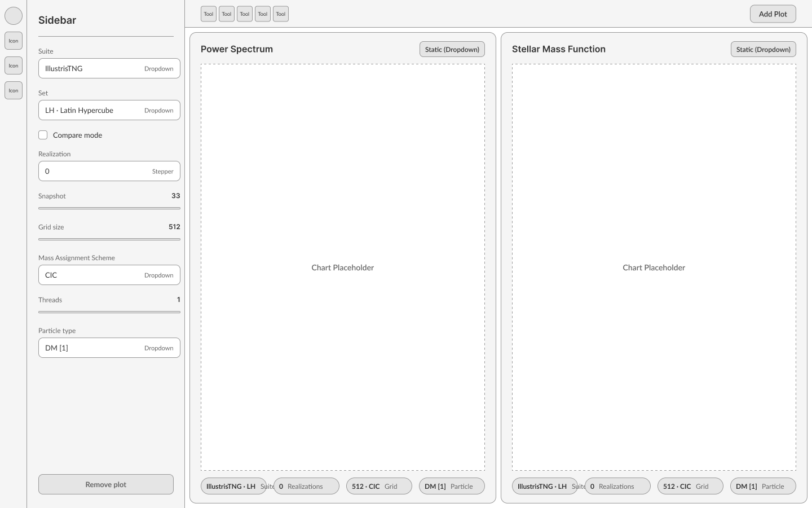Click the Power Spectrum chart placeholder
Screen dimensions: 812x508
point(343,268)
